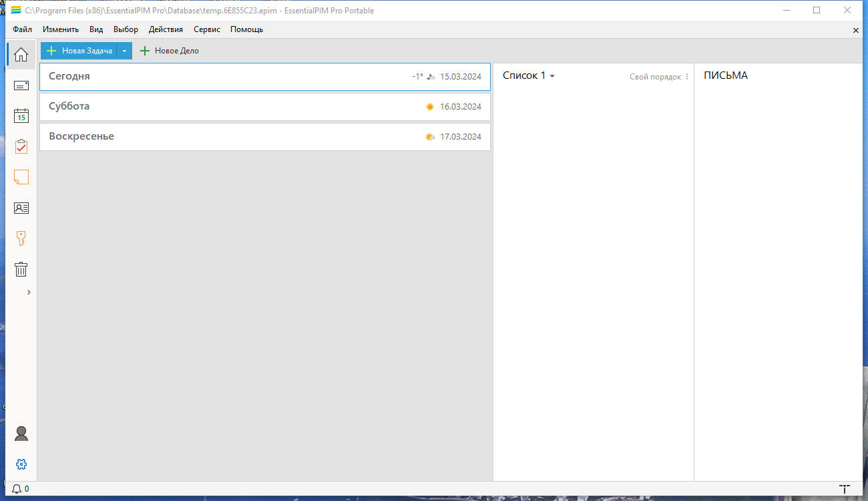The height and width of the screenshot is (501, 868).
Task: Open the Сервис menu
Action: 207,29
